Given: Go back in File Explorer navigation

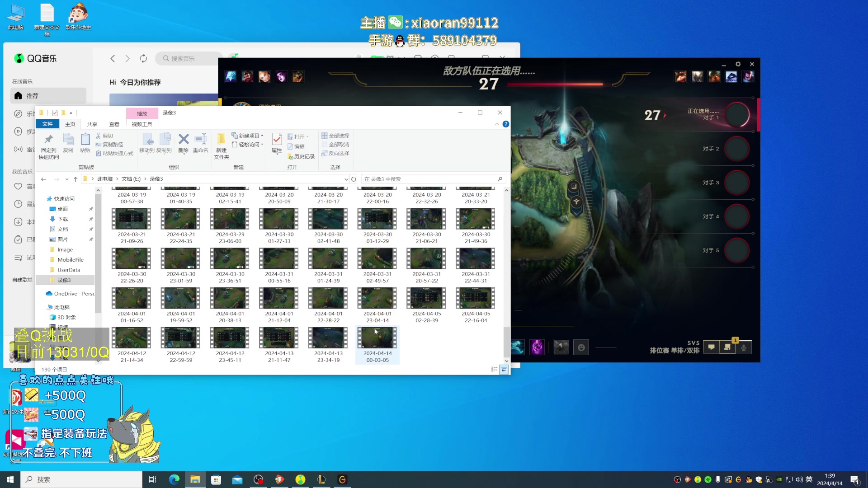Looking at the screenshot, I should click(43, 179).
